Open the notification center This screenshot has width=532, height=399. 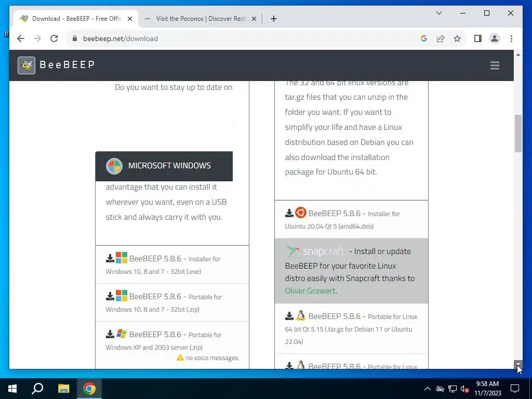coord(515,389)
